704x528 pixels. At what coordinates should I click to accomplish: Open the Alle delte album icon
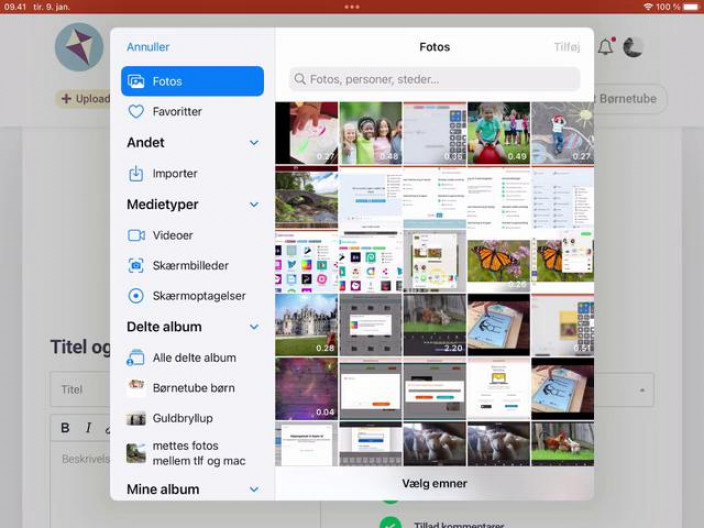point(136,358)
